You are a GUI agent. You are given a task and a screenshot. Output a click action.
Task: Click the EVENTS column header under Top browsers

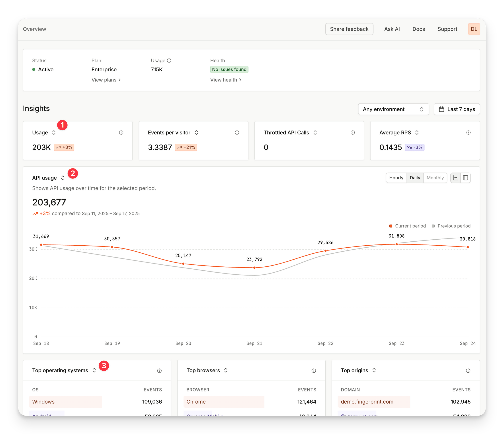click(x=307, y=390)
